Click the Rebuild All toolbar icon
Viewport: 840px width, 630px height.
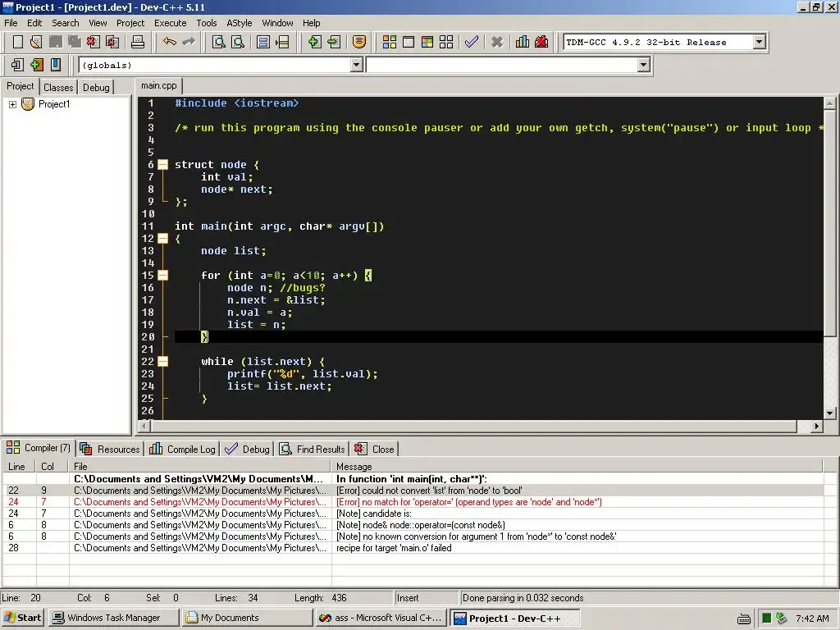(x=446, y=42)
